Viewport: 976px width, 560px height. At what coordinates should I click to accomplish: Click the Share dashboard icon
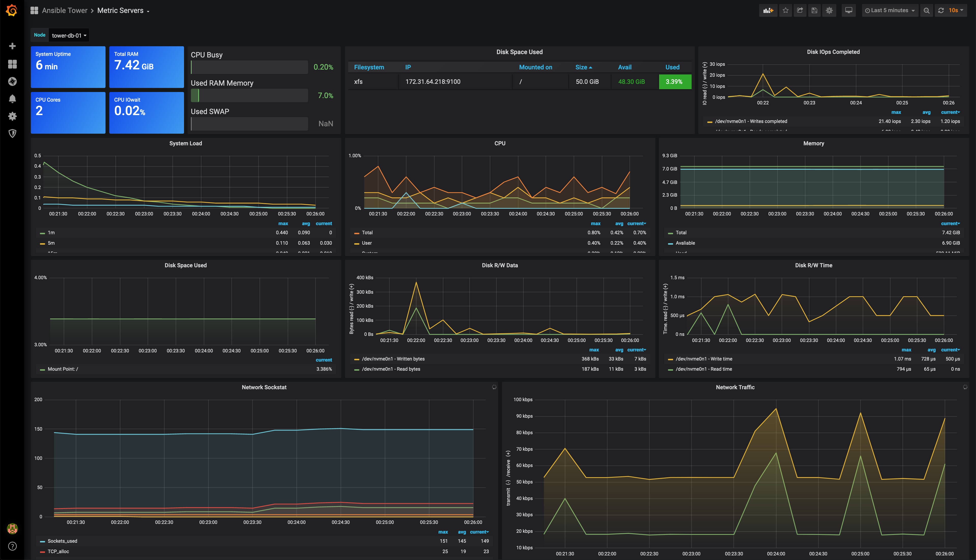coord(800,10)
